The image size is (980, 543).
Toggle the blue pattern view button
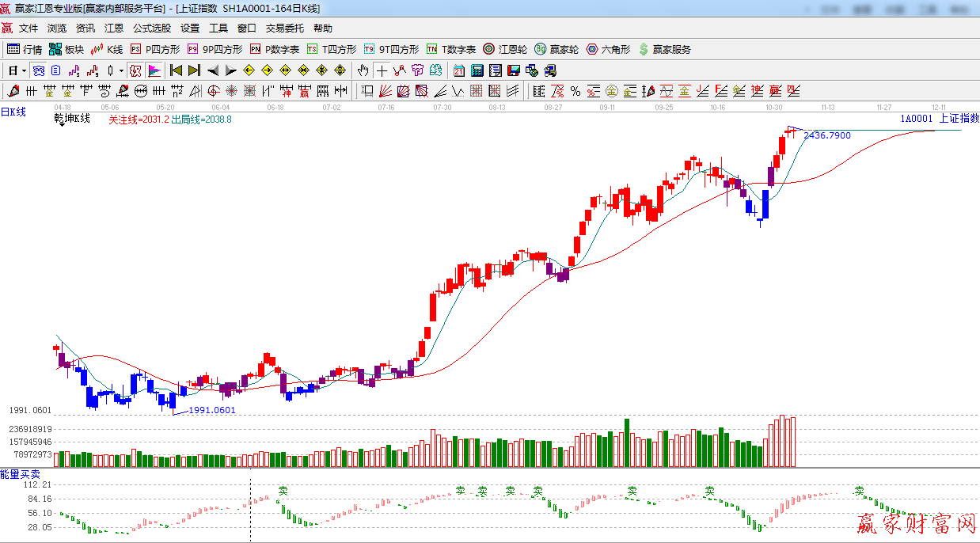click(38, 70)
